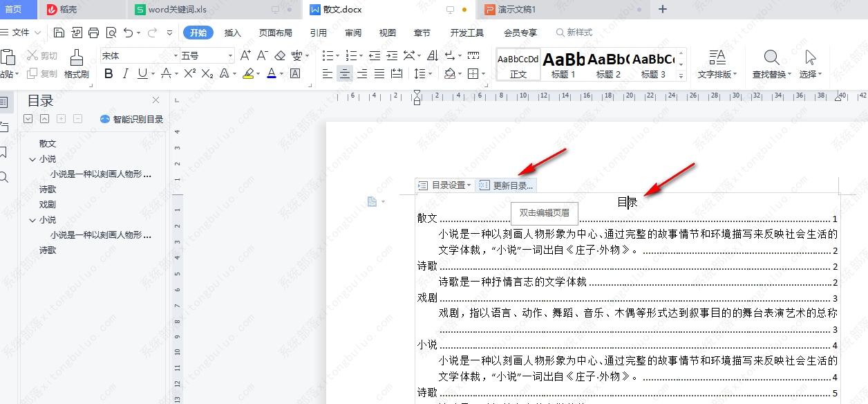Switch to the 插入 ribbon tab
The image size is (868, 404).
[232, 32]
